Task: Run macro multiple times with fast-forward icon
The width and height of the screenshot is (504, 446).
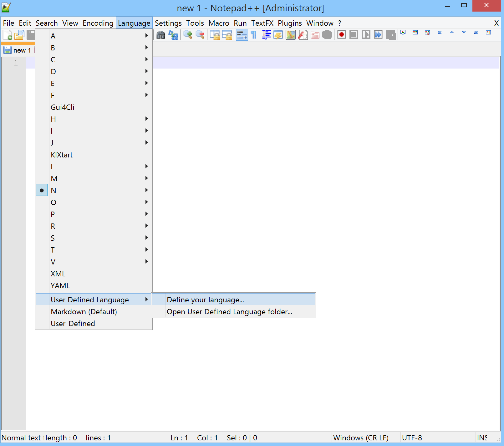Action: pos(378,35)
